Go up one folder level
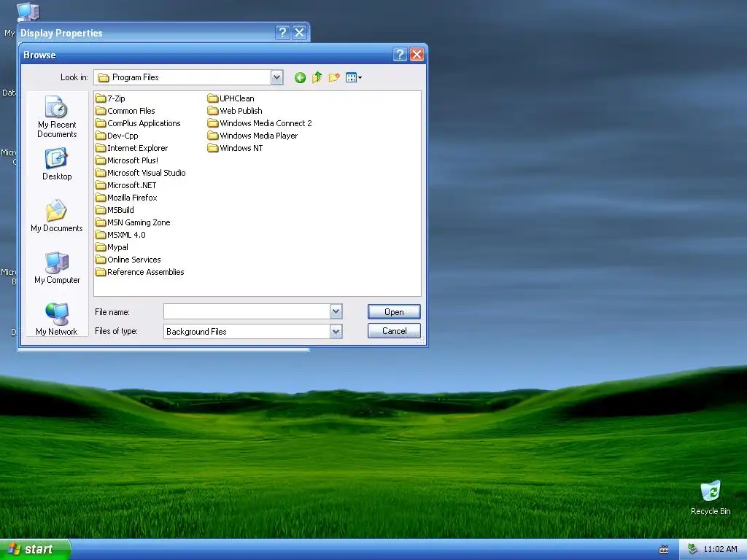 coord(317,77)
